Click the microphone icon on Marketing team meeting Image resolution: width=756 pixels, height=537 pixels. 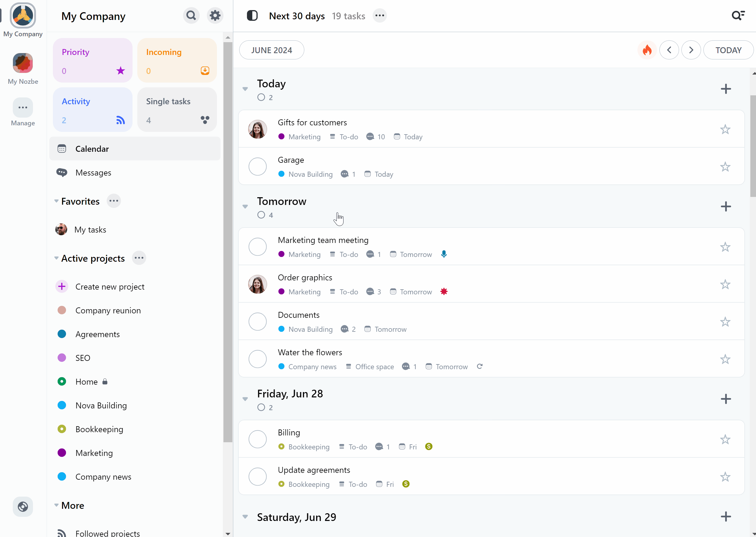tap(444, 254)
